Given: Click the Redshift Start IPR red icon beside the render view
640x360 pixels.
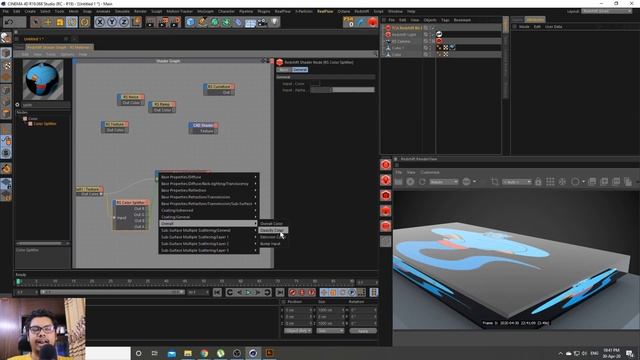Looking at the screenshot, I should pos(385,165).
